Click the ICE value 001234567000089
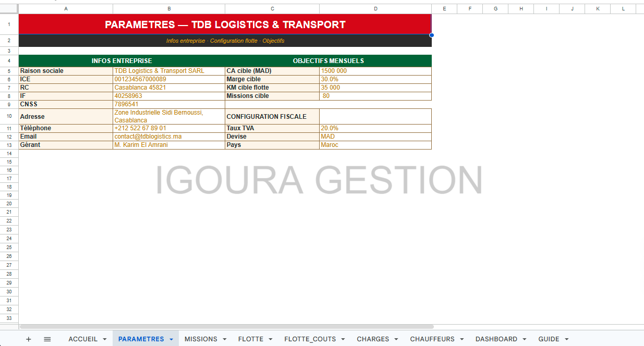644x346 pixels. pos(169,79)
